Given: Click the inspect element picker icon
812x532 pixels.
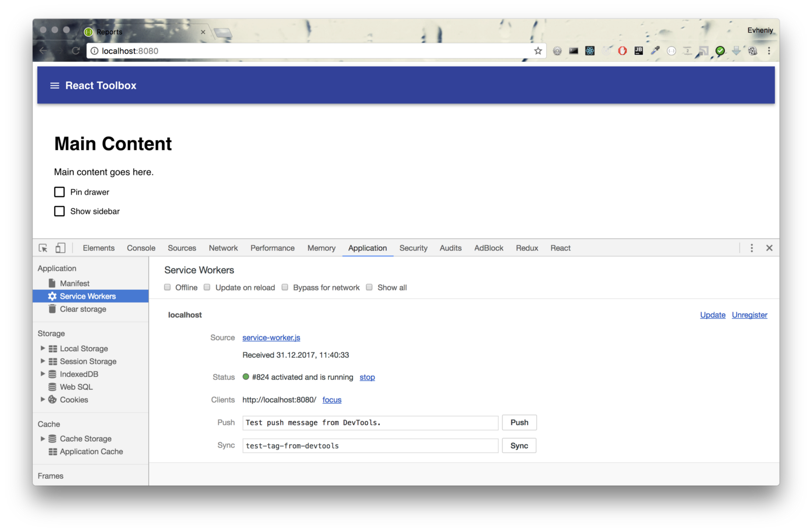Looking at the screenshot, I should click(43, 248).
